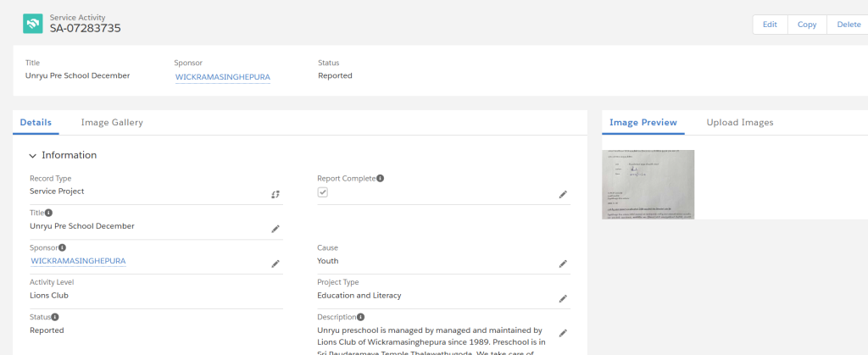Edit Title field pencil icon
Viewport: 868px width, 355px height.
point(275,229)
